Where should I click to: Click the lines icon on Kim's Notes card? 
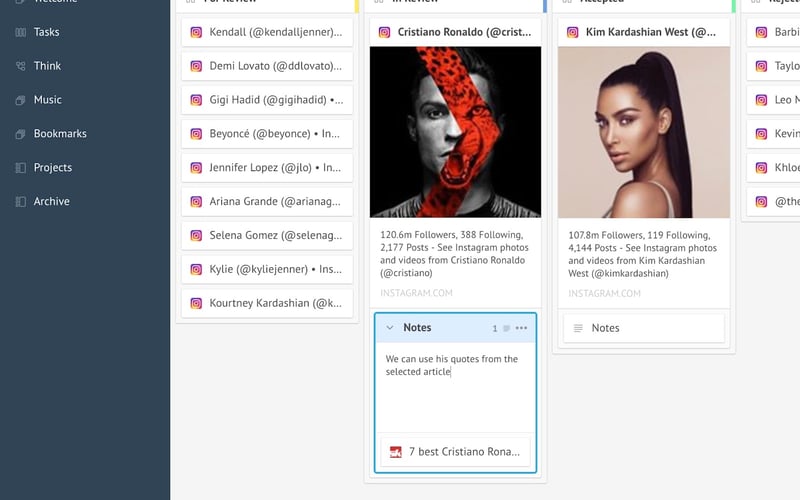click(x=578, y=329)
